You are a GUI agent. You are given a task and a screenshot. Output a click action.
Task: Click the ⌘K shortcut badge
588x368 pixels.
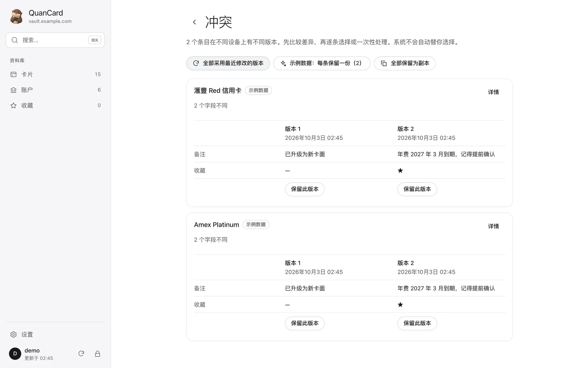point(95,40)
